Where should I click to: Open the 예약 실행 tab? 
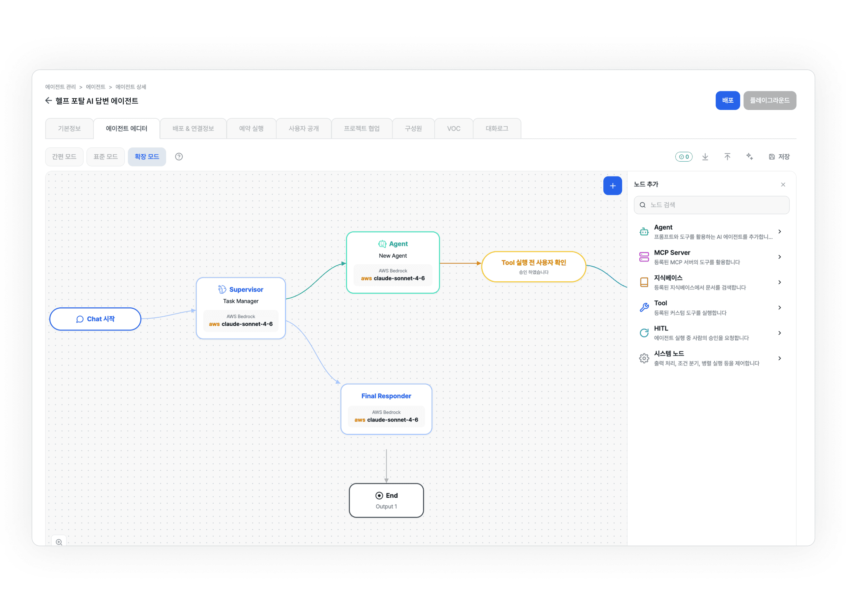251,129
